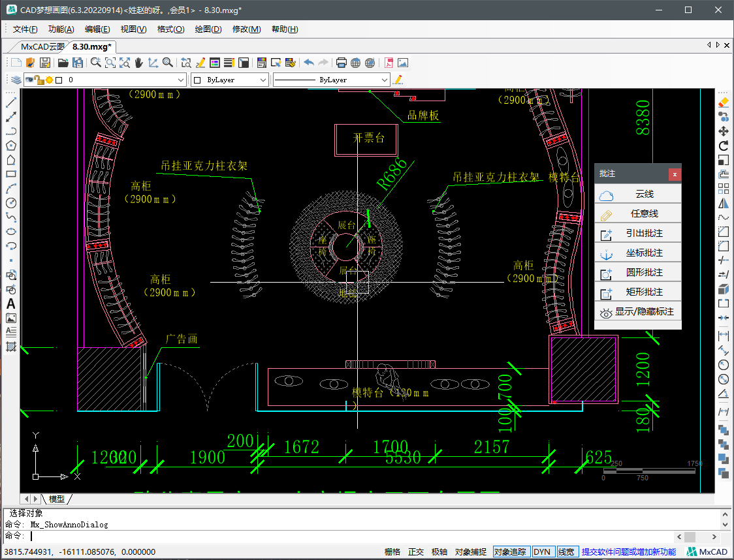The height and width of the screenshot is (560, 734).
Task: Select the Move tool in right toolbar
Action: tap(724, 131)
